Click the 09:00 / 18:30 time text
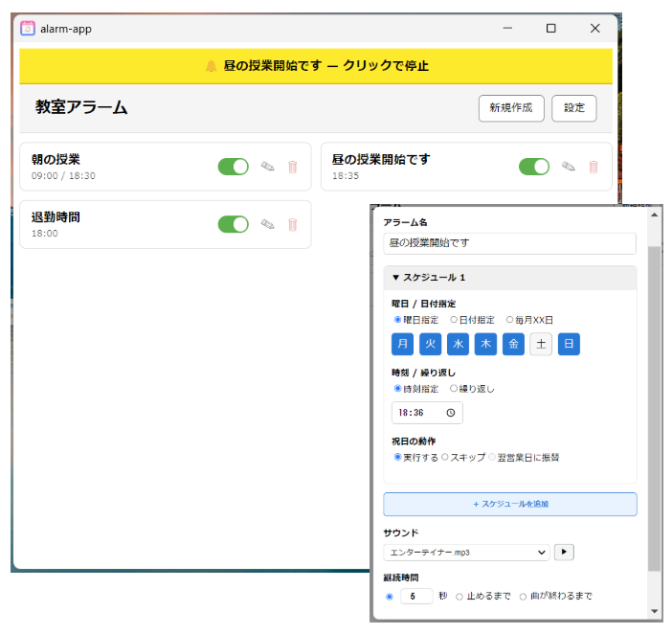Screen dimensions: 672x634 63,176
